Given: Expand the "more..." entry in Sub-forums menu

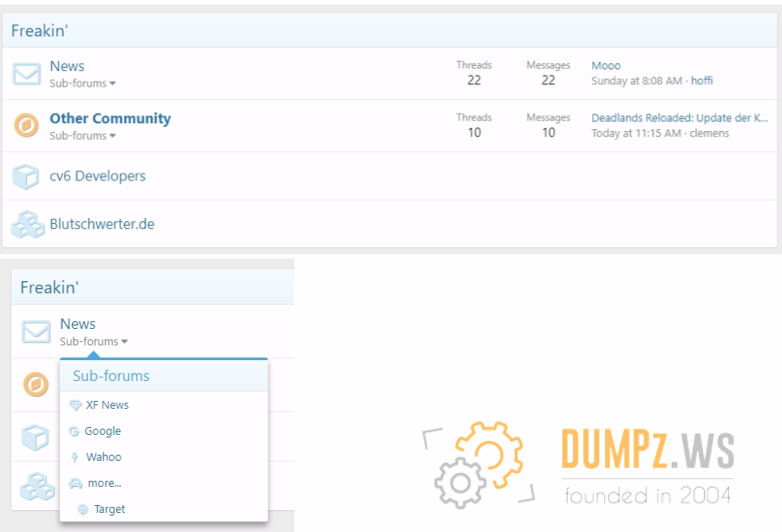Looking at the screenshot, I should (x=104, y=483).
